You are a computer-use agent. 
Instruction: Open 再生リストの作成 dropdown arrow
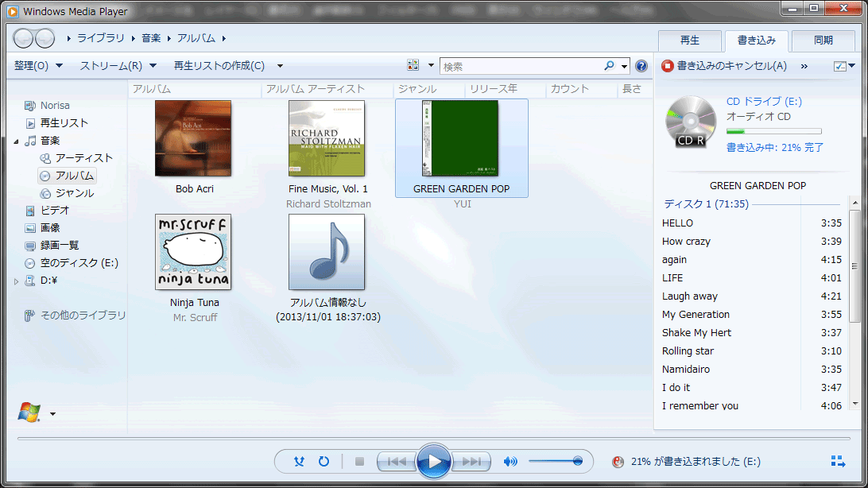click(280, 66)
